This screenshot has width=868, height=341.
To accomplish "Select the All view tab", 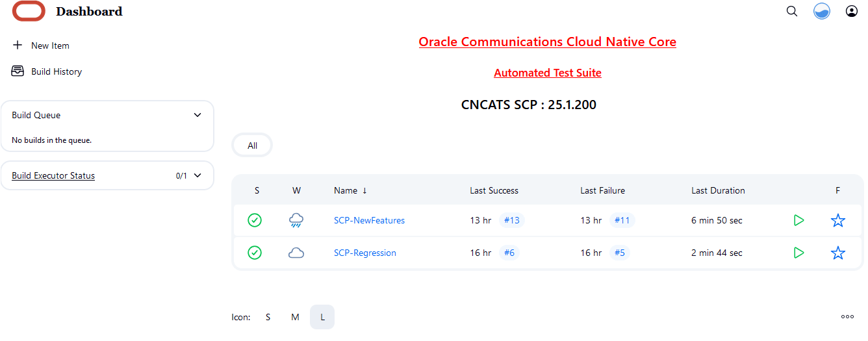I will (x=252, y=145).
